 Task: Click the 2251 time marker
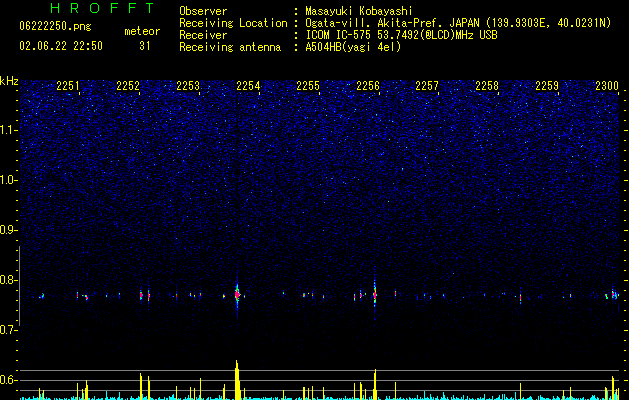(68, 86)
